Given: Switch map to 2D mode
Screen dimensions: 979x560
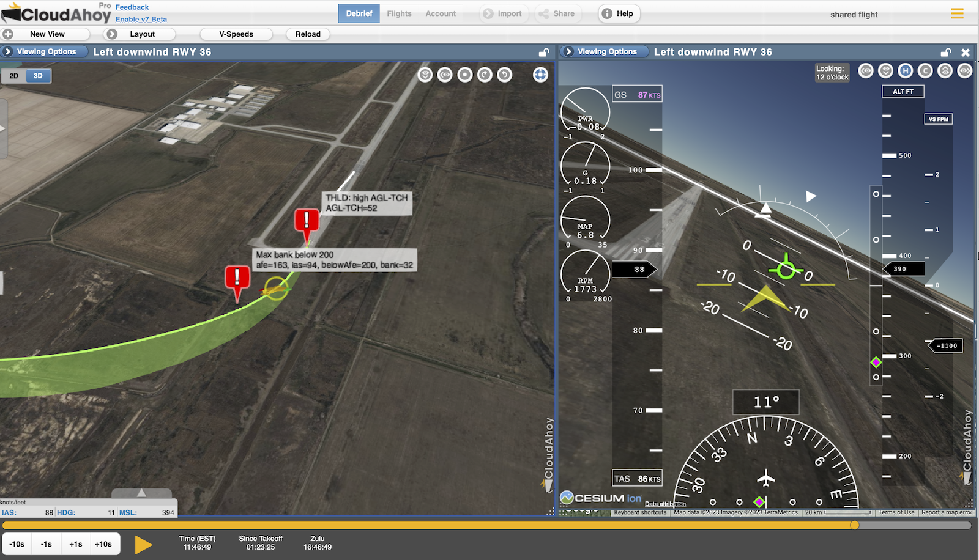Looking at the screenshot, I should point(13,76).
